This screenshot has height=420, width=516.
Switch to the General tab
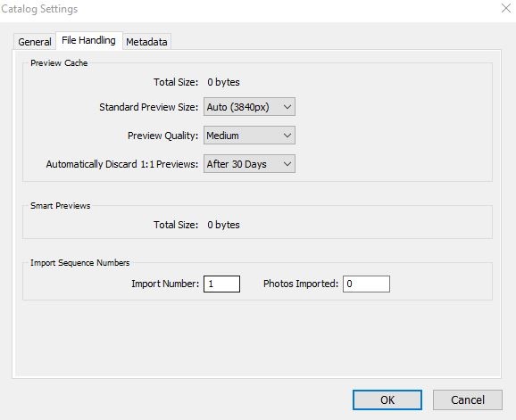point(35,42)
